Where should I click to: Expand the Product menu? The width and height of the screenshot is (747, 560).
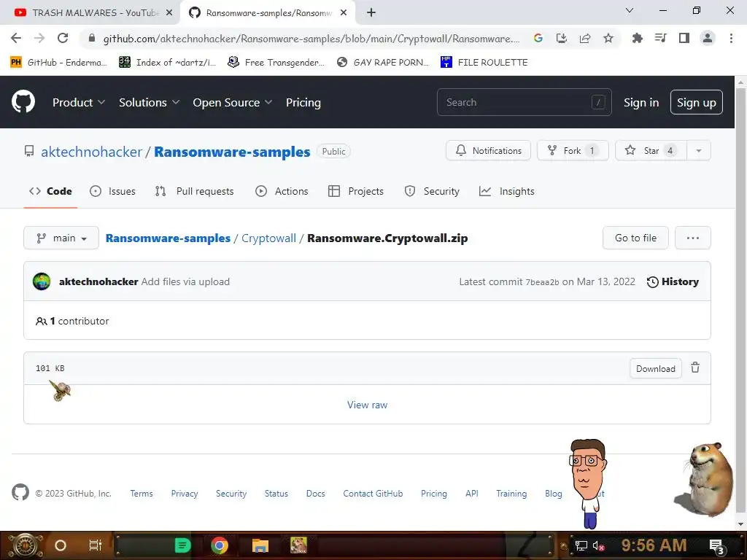click(79, 102)
